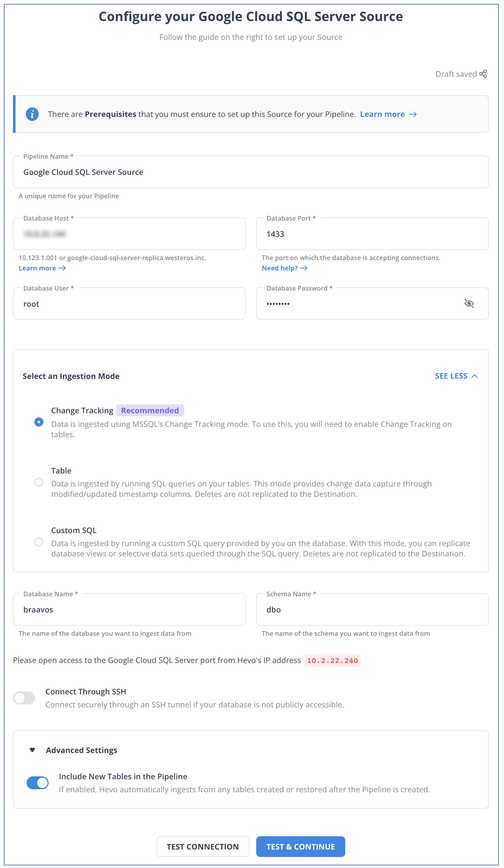
Task: Focus the Schema Name field showing dbo
Action: click(372, 609)
